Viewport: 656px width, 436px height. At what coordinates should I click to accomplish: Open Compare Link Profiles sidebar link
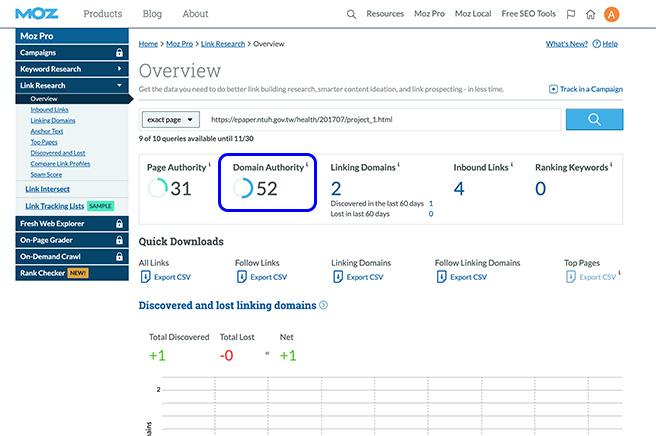[x=60, y=164]
